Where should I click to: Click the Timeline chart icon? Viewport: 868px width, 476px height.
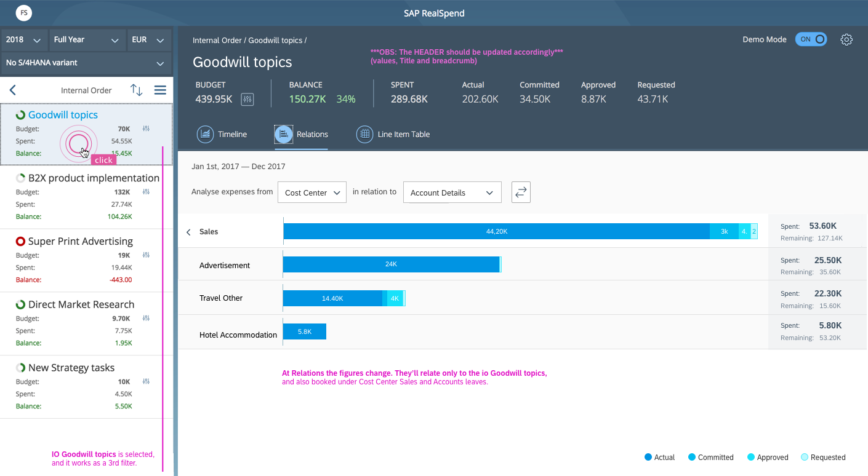tap(205, 134)
